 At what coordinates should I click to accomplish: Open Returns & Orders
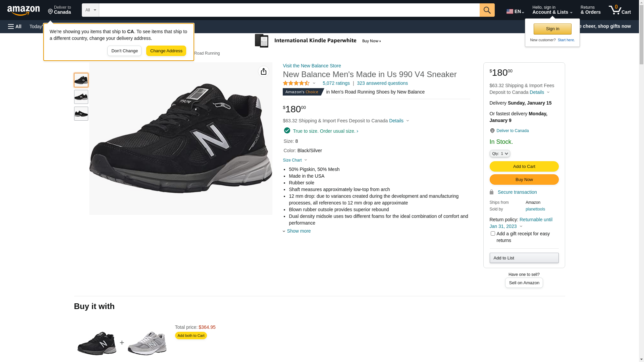tap(590, 10)
